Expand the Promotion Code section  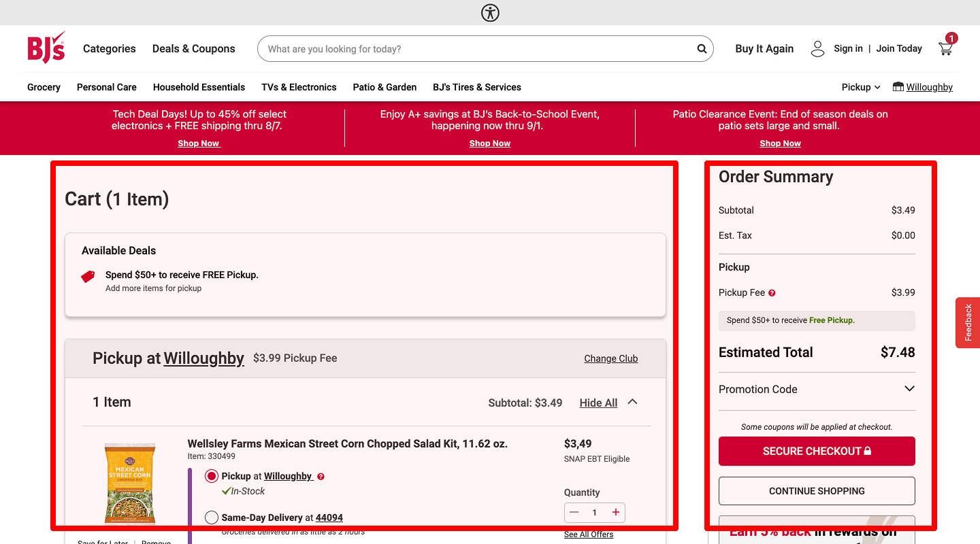909,389
